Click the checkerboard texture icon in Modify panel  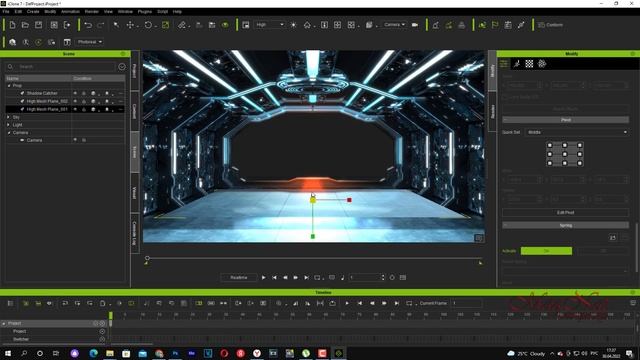pyautogui.click(x=529, y=64)
